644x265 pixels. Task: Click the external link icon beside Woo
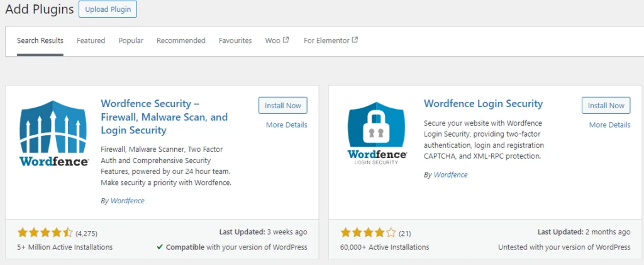(x=286, y=40)
